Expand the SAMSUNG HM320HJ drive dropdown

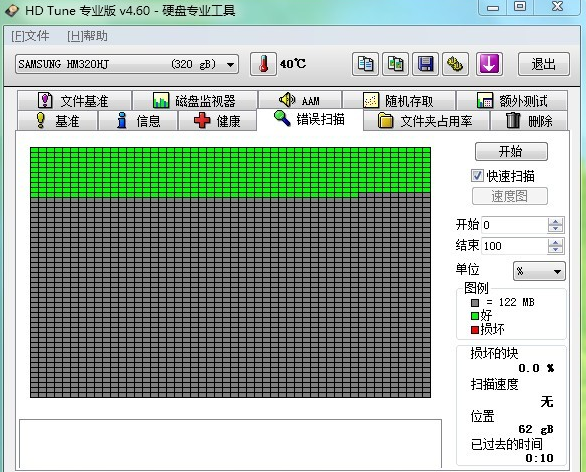click(230, 65)
